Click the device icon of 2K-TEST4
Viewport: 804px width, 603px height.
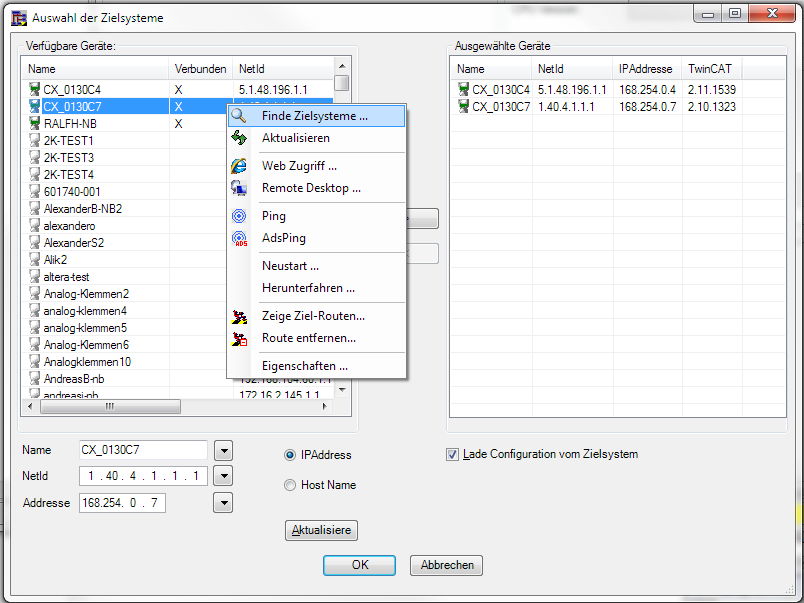[x=34, y=174]
